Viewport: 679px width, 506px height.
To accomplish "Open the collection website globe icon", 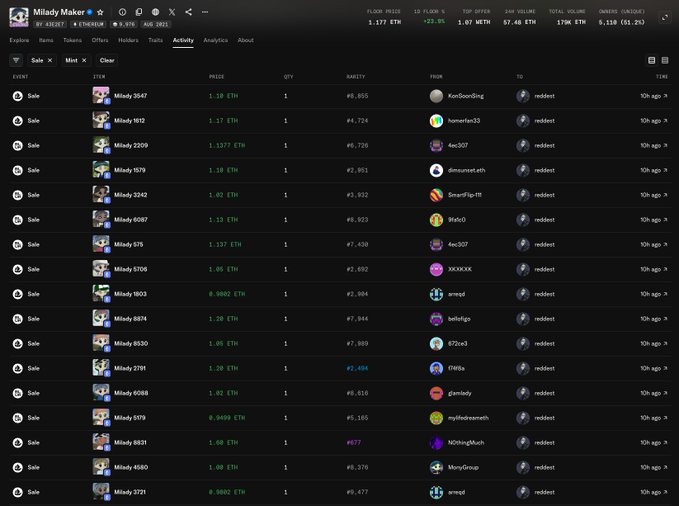I will pyautogui.click(x=155, y=12).
